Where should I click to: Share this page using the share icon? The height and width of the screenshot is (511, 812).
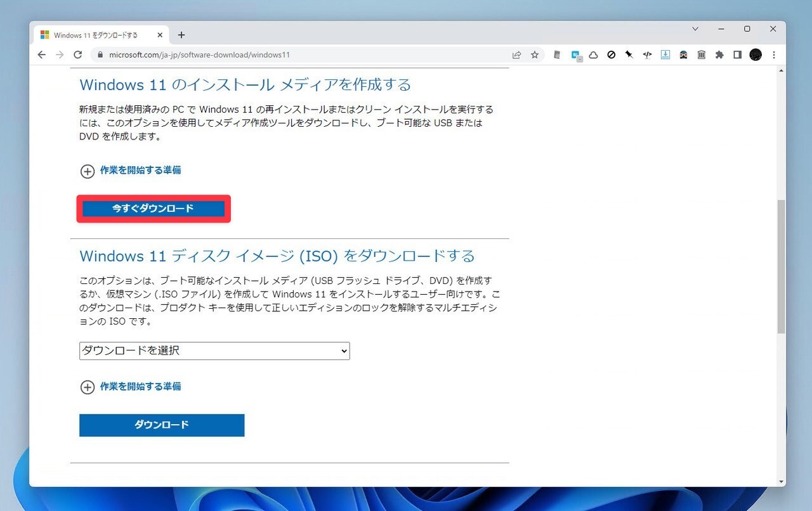[x=517, y=55]
